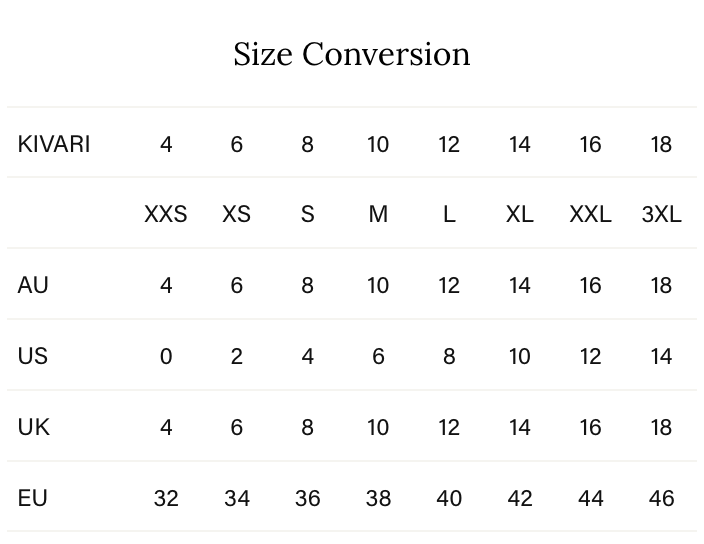
Task: Click the AU row label
Action: coord(33,285)
